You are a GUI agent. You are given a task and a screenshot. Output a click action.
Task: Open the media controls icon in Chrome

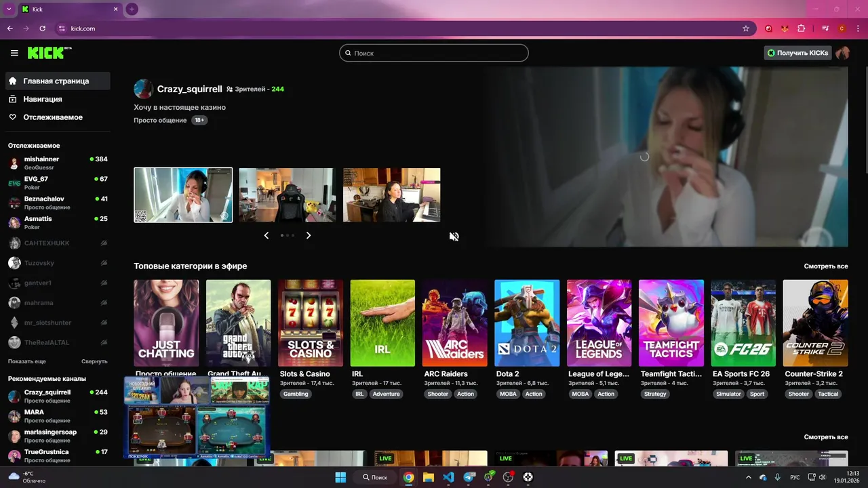coord(825,28)
